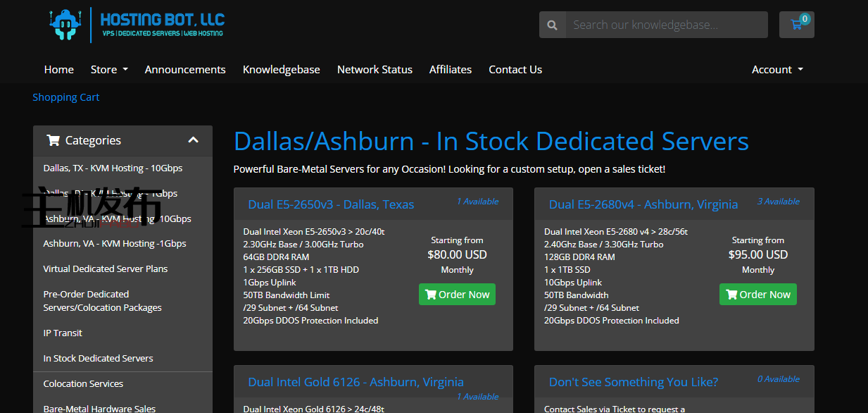Click the search magnifier icon
The height and width of the screenshot is (413, 868).
click(553, 25)
